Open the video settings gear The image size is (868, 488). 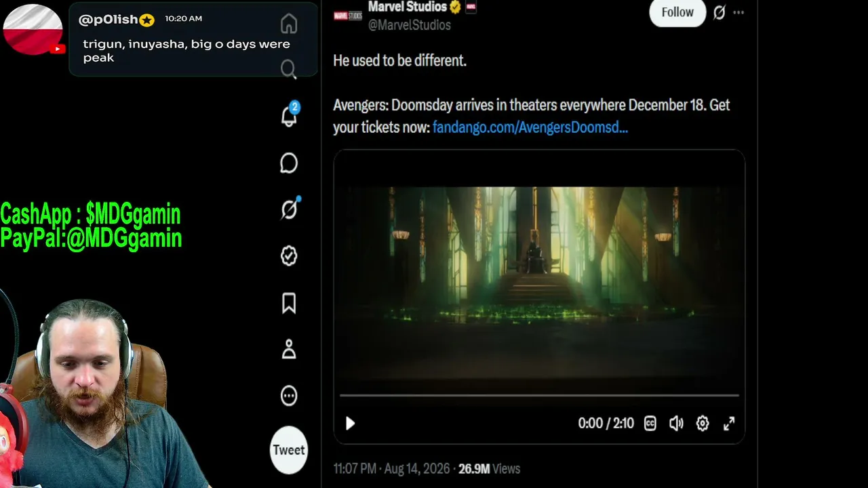[703, 424]
